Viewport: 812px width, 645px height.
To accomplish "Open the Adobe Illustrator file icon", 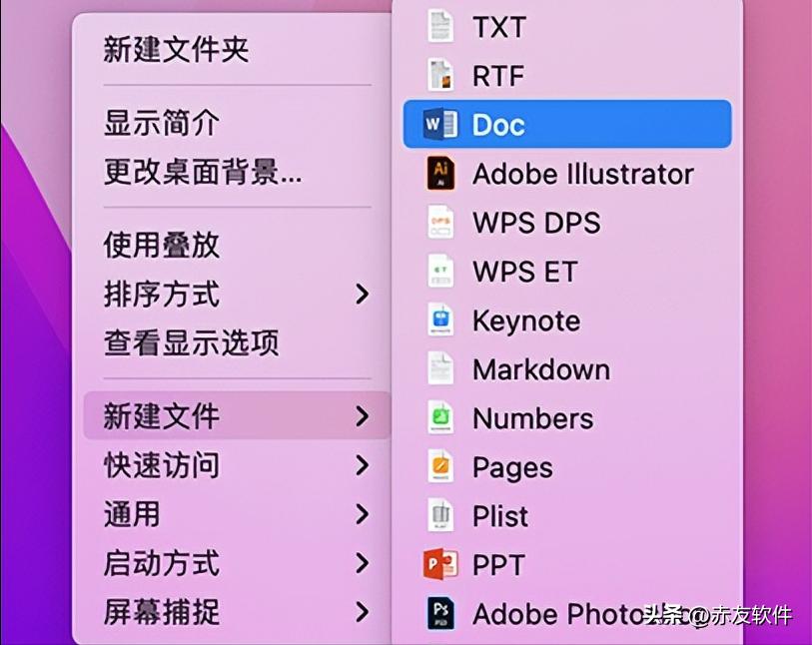I will (440, 174).
